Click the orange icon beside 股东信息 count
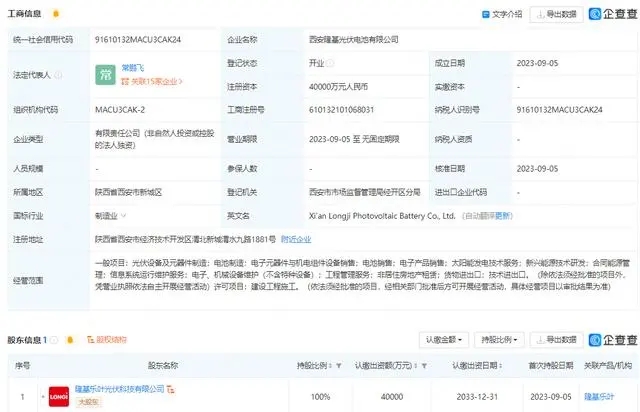 71,339
